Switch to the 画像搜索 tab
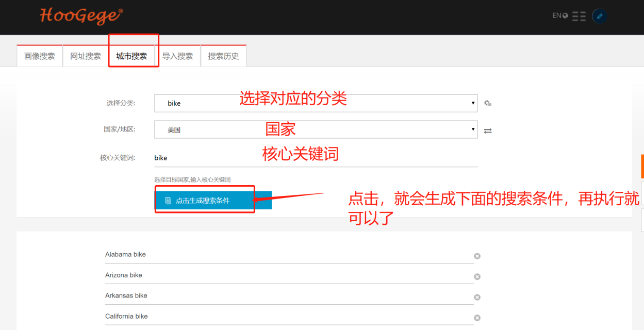 (x=40, y=56)
